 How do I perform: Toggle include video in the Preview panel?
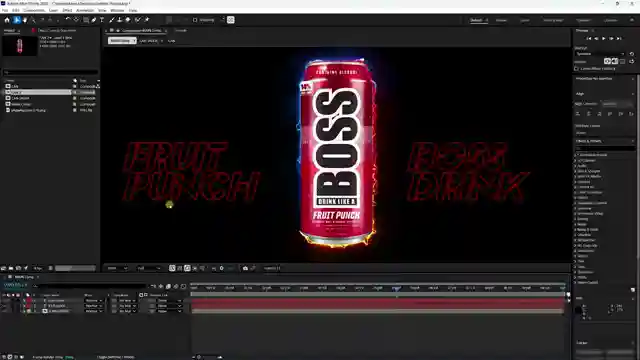(x=607, y=61)
